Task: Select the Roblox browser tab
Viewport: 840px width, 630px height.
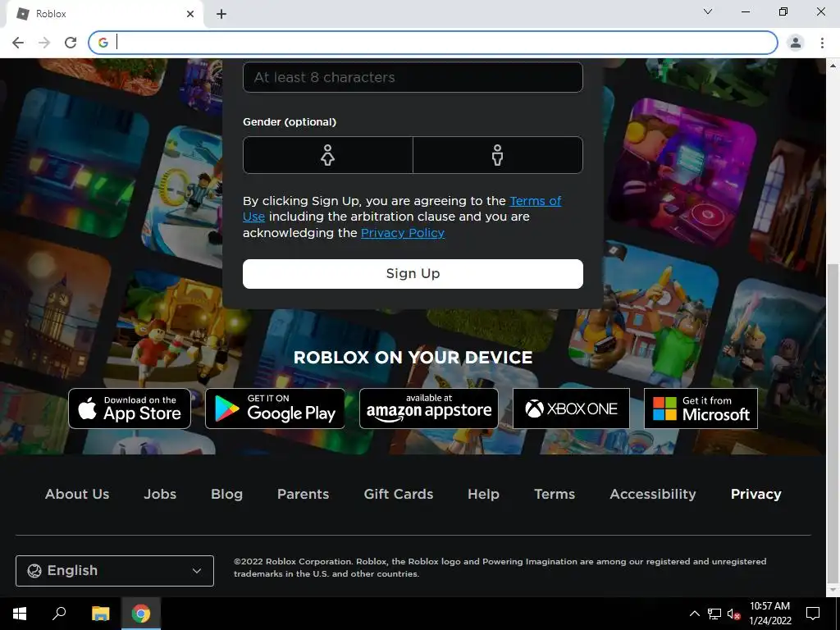Action: [104, 15]
